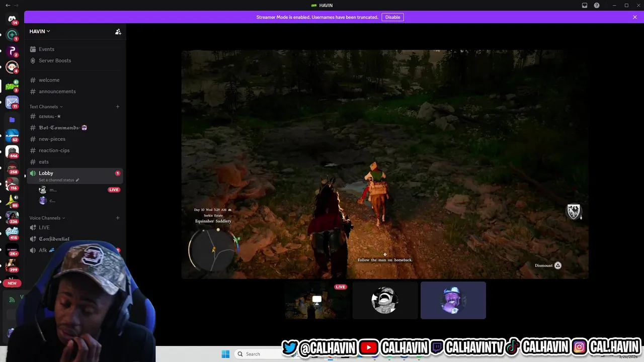
Task: Navigate forward with the title bar arrow
Action: click(x=16, y=6)
